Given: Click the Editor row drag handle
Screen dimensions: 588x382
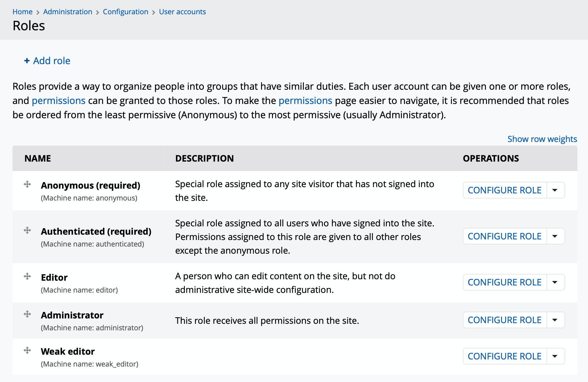Looking at the screenshot, I should tap(27, 276).
